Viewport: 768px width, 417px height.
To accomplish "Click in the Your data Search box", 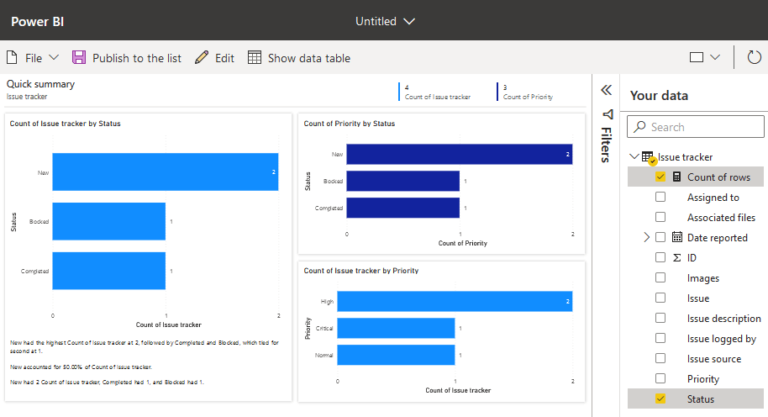I will pos(696,127).
